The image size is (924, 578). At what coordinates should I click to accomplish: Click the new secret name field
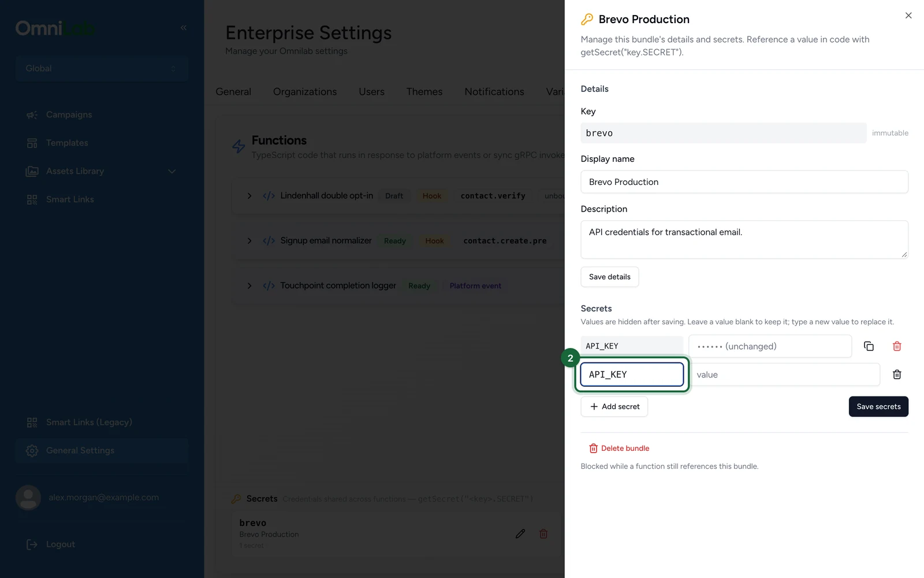coord(632,375)
